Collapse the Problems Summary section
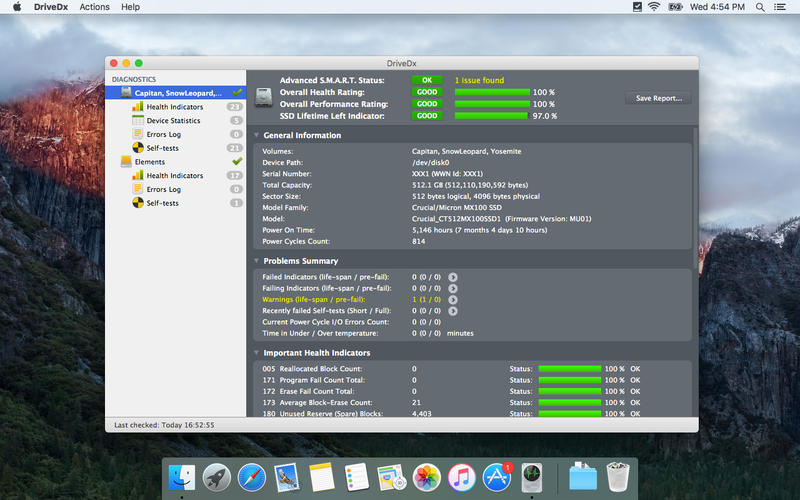Viewport: 800px width, 500px height. pos(256,261)
